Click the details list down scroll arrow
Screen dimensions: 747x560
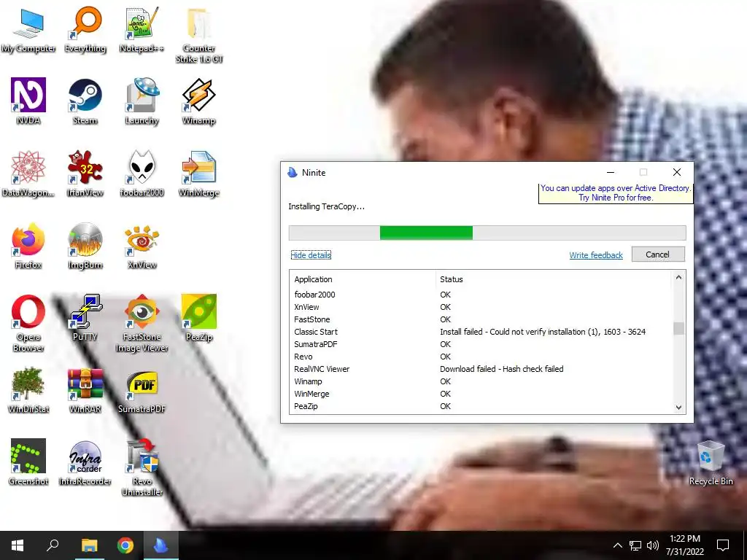click(x=678, y=407)
